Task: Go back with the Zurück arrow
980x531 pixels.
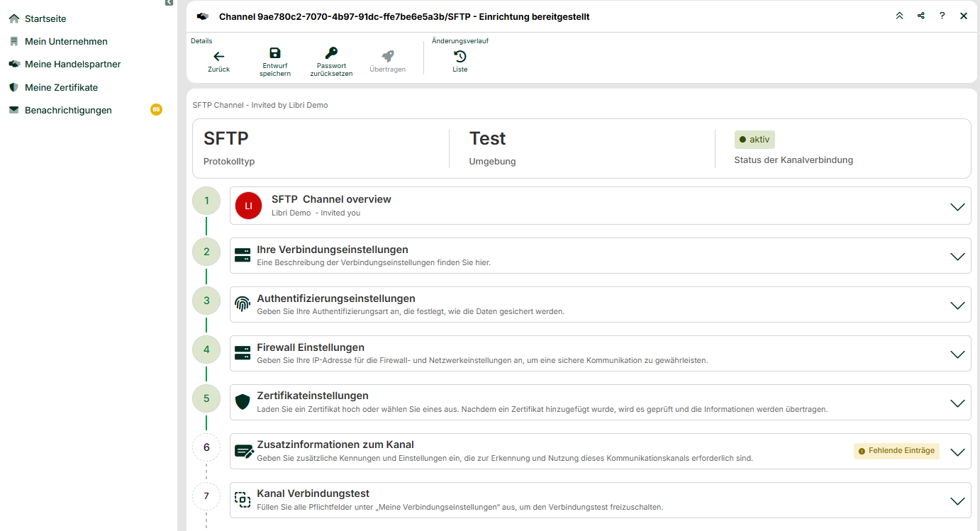Action: 218,57
